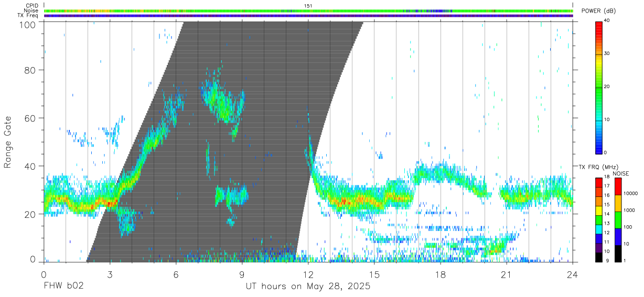
Task: Click noise scale label "1000"
Action: pyautogui.click(x=629, y=210)
